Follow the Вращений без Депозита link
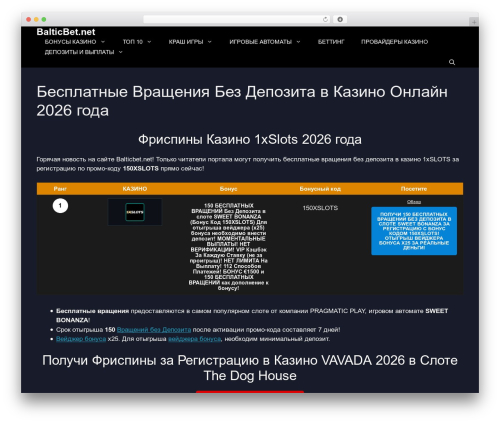 tap(154, 330)
